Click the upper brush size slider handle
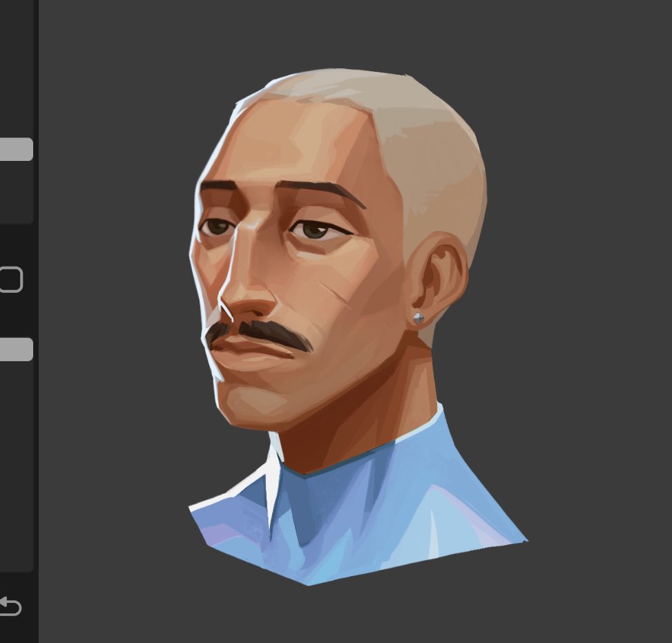This screenshot has height=643, width=672. click(16, 149)
